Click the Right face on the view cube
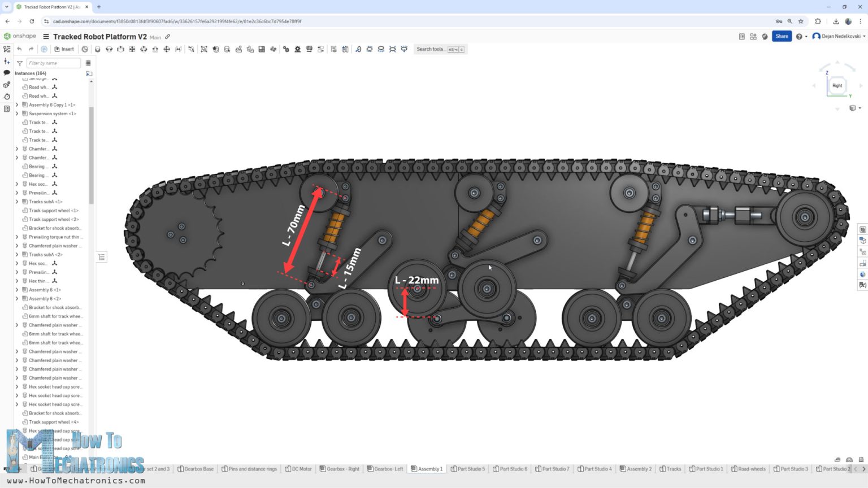The image size is (868, 488). (837, 85)
